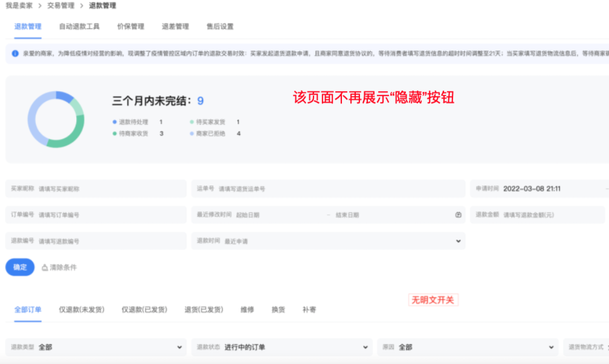Select the 仅退款(未发货) order tab

(x=82, y=310)
